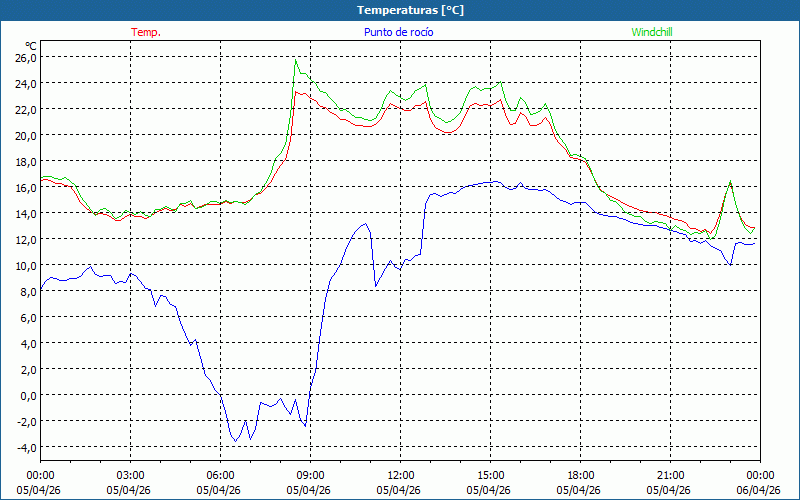Click the Windchill spike just before midnight
The height and width of the screenshot is (500, 800).
coord(731,181)
